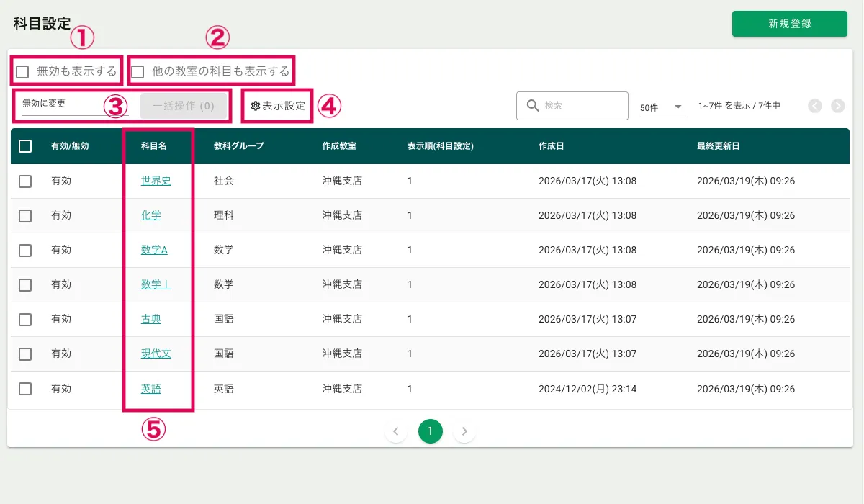Click the 新規登録 button
The width and height of the screenshot is (864, 504).
tap(789, 24)
